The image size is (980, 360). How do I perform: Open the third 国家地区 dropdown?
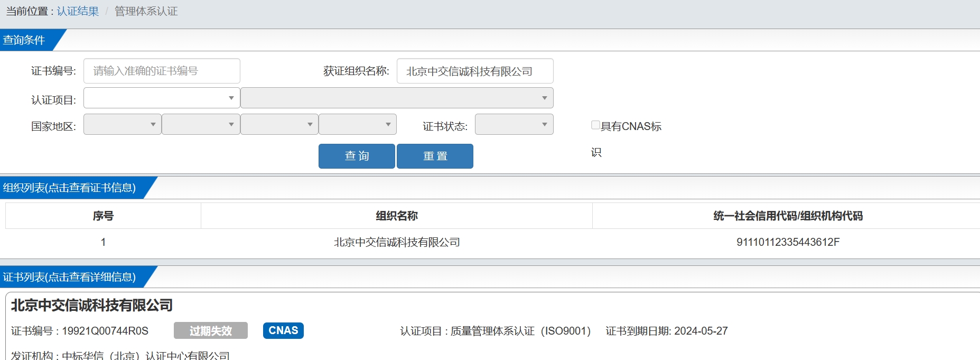(279, 124)
